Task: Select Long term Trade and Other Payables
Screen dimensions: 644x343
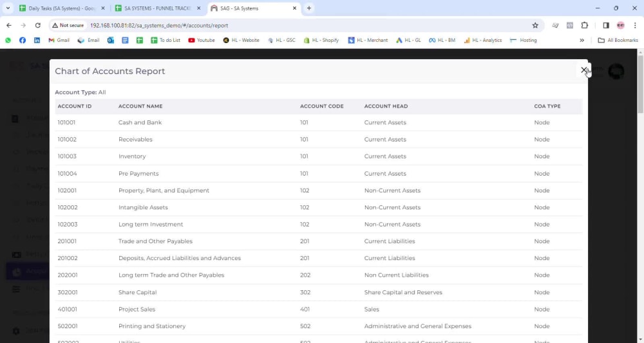Action: [171, 275]
